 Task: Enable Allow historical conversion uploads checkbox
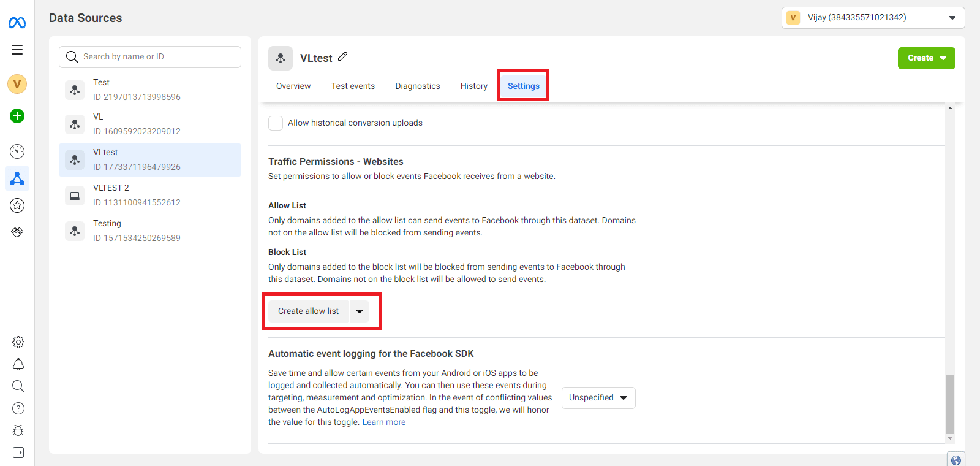(x=276, y=123)
